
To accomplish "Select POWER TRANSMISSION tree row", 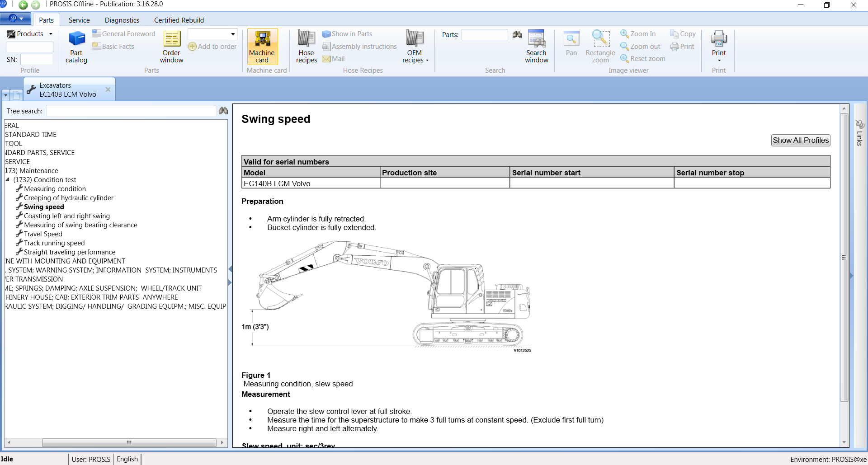I will [34, 279].
